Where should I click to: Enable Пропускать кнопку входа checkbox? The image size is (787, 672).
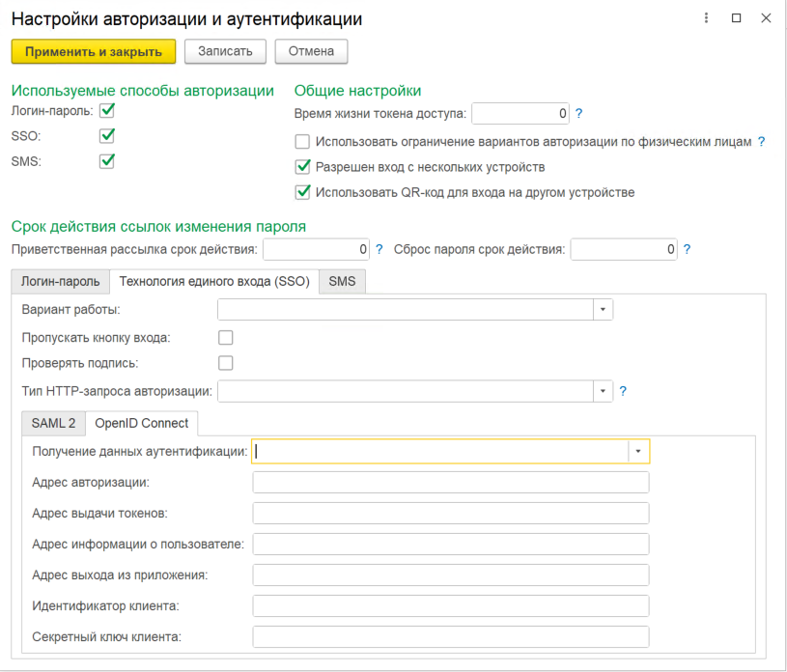(x=226, y=338)
